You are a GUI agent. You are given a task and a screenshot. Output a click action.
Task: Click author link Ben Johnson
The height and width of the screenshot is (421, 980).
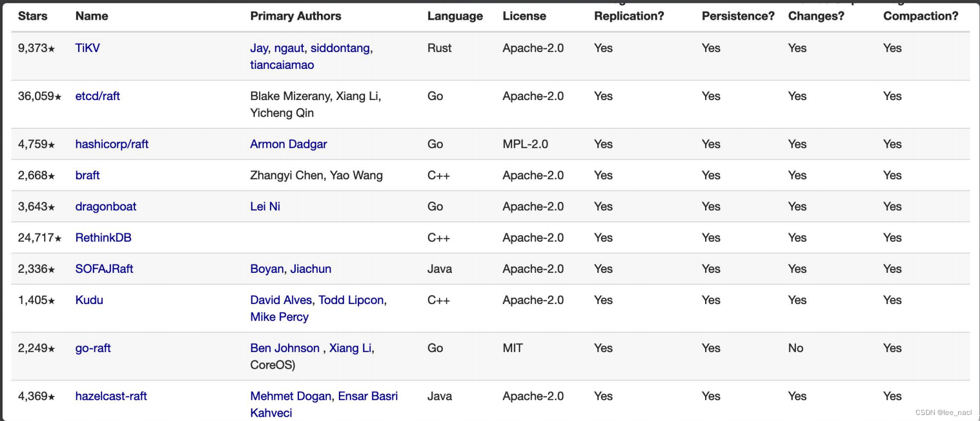pos(285,348)
